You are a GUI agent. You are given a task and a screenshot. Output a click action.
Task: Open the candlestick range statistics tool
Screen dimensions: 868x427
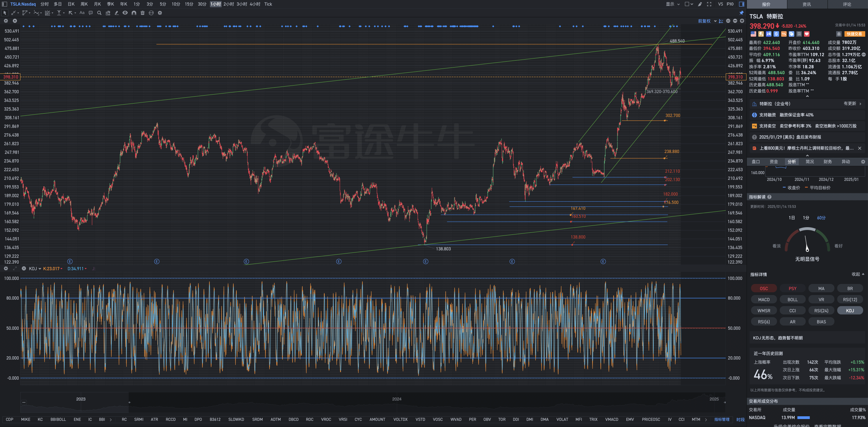point(108,13)
